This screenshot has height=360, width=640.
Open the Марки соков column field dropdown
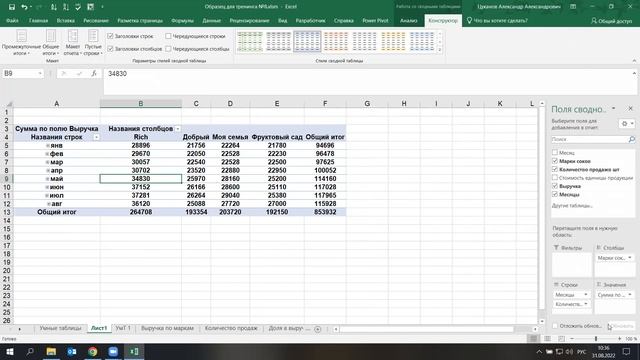click(x=630, y=258)
